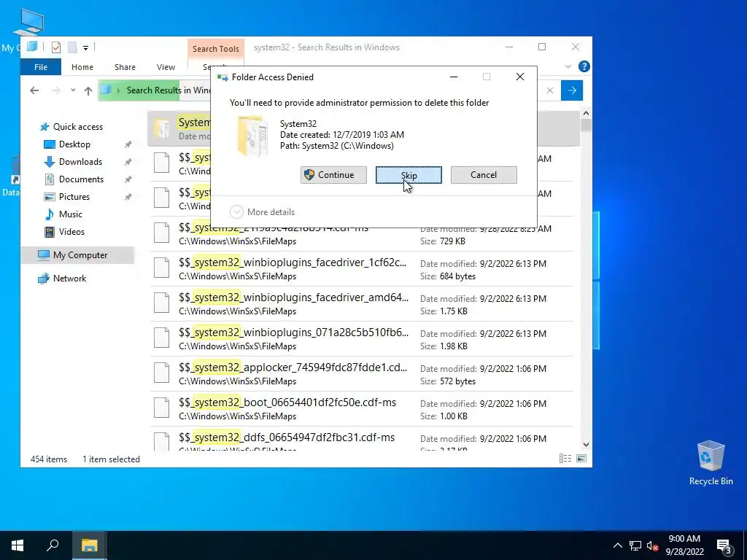Viewport: 747px width, 560px height.
Task: Select the applocker_745949fdc87fdde1 file
Action: pos(362,374)
